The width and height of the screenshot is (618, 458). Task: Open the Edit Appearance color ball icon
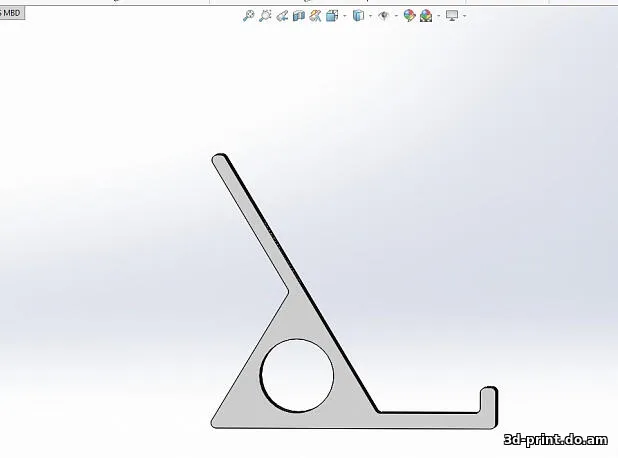pyautogui.click(x=410, y=16)
